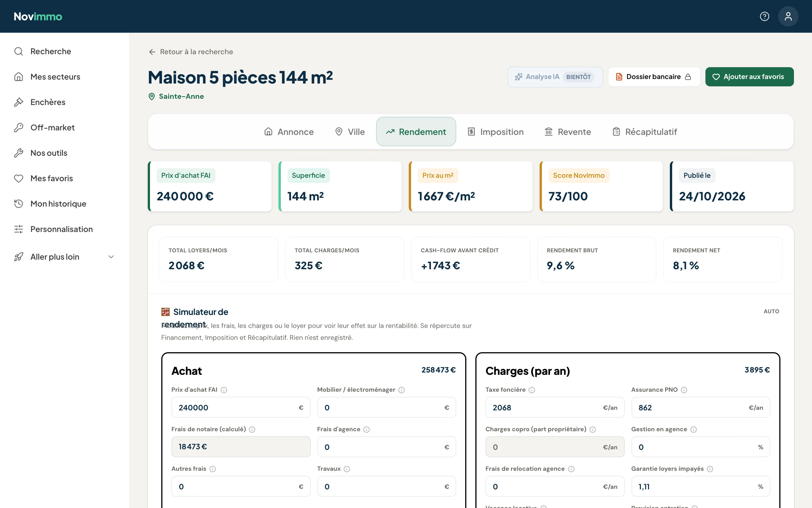Screen dimensions: 812x508
Task: Click info icon next to Mobilier / électroménager
Action: click(x=401, y=390)
